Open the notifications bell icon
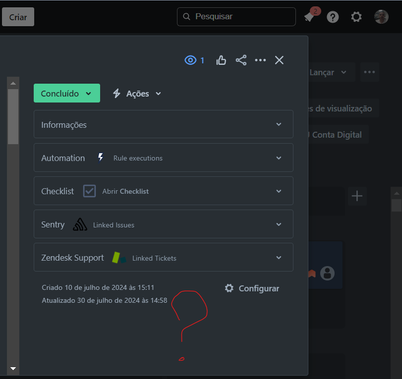Screen dimensions: 402x379 pos(309,17)
